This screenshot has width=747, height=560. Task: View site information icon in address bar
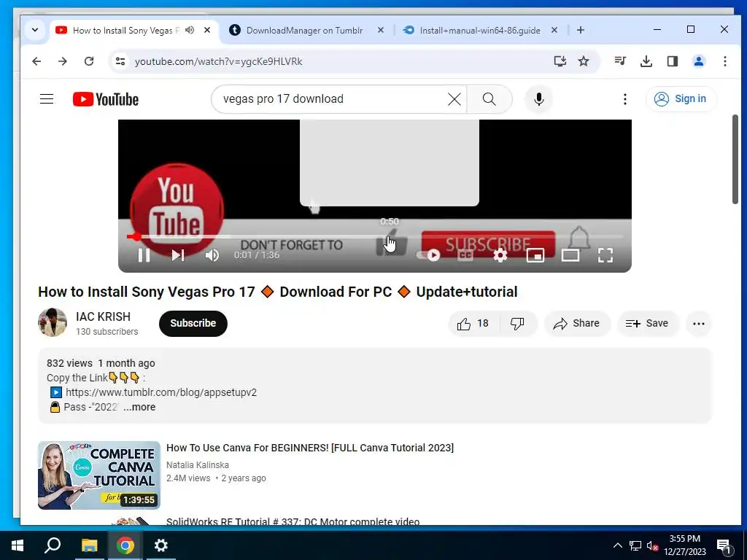point(120,61)
